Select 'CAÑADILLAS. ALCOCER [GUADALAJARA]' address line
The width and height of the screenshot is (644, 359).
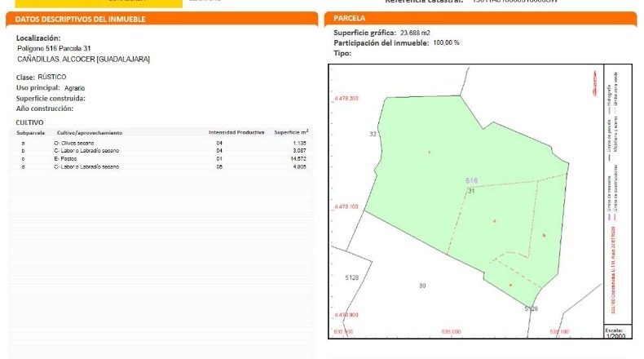[83, 60]
